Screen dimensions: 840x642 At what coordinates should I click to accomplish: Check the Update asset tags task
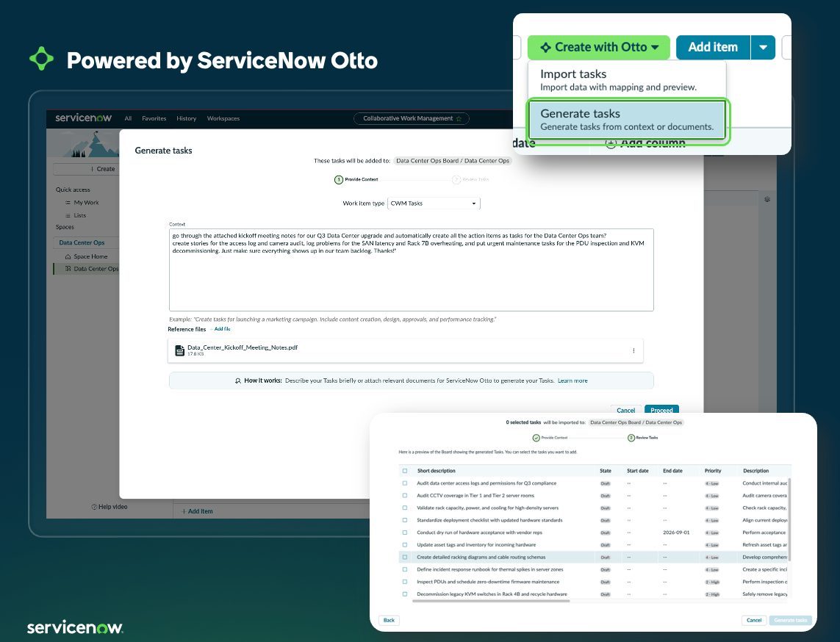tap(404, 544)
